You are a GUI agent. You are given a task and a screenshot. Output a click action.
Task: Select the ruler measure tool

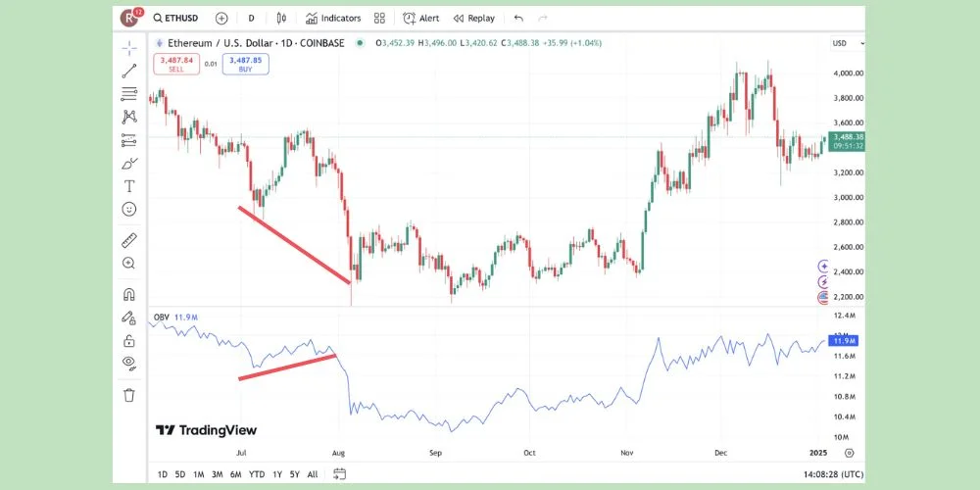pyautogui.click(x=129, y=239)
